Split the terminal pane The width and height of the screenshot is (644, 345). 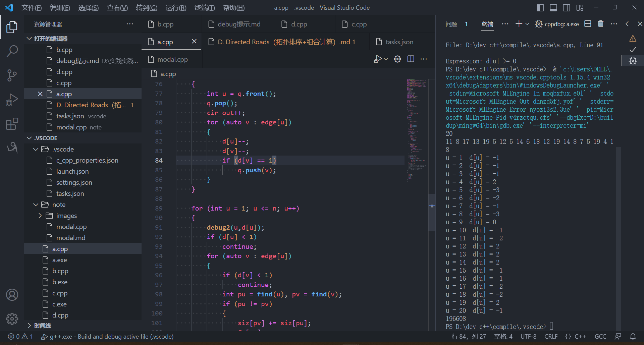click(588, 24)
